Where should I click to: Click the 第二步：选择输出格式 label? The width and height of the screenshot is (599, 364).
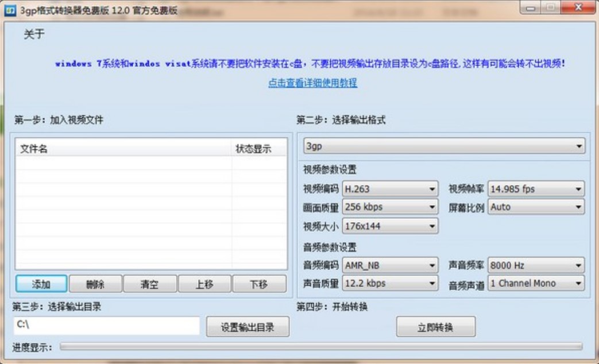(x=341, y=120)
